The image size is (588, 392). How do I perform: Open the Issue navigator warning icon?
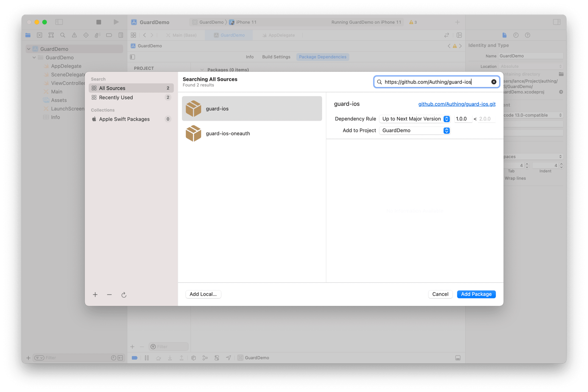click(x=74, y=35)
